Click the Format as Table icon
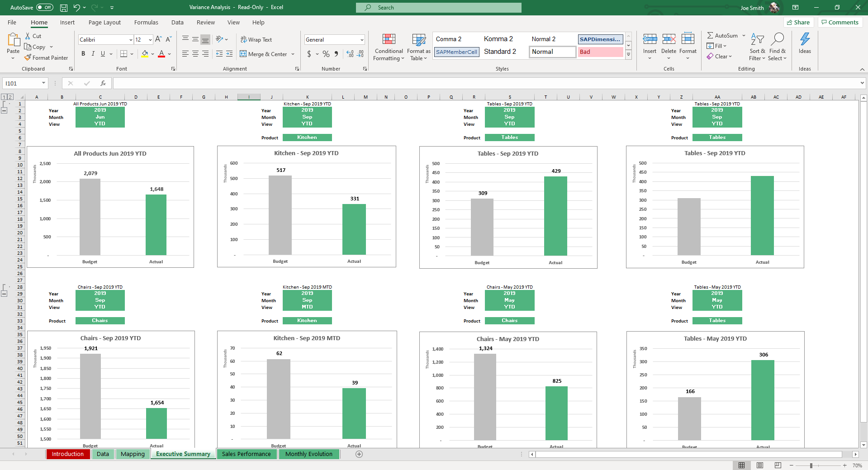 419,40
